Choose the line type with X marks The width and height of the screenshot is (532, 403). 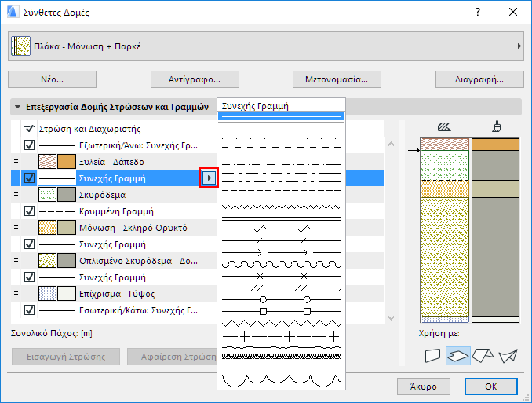pos(281,276)
